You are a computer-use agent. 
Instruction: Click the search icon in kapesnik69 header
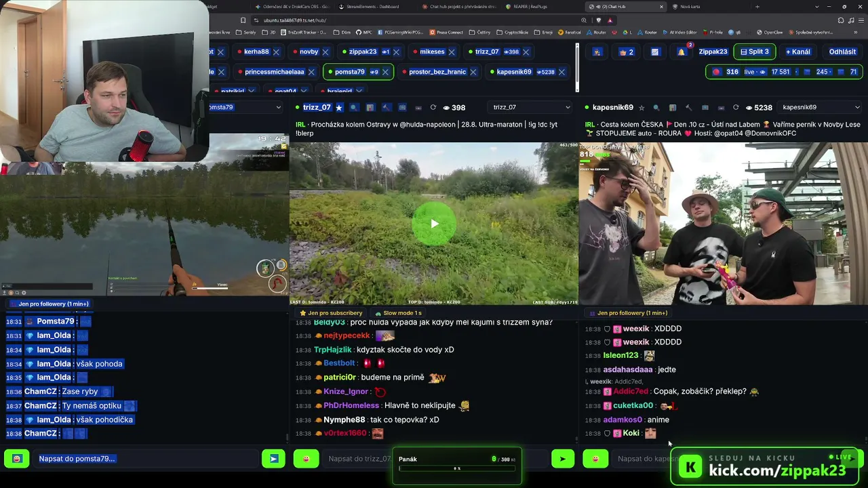point(656,107)
